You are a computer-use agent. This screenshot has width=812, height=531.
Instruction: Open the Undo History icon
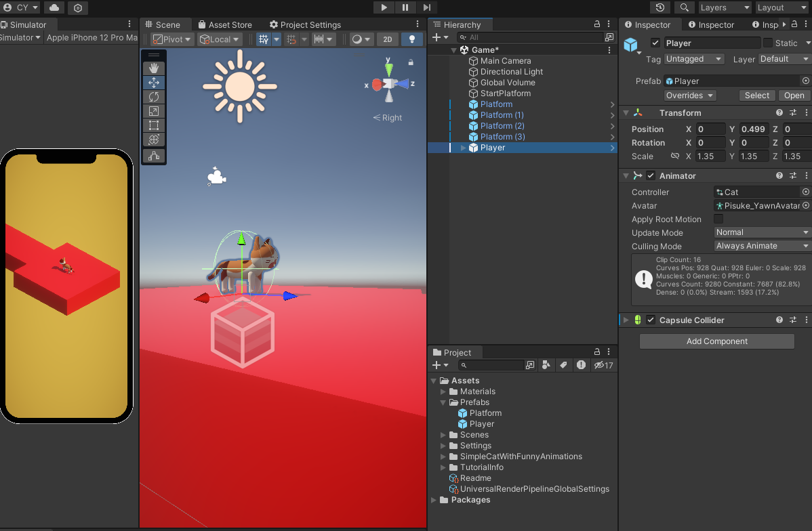pos(659,7)
